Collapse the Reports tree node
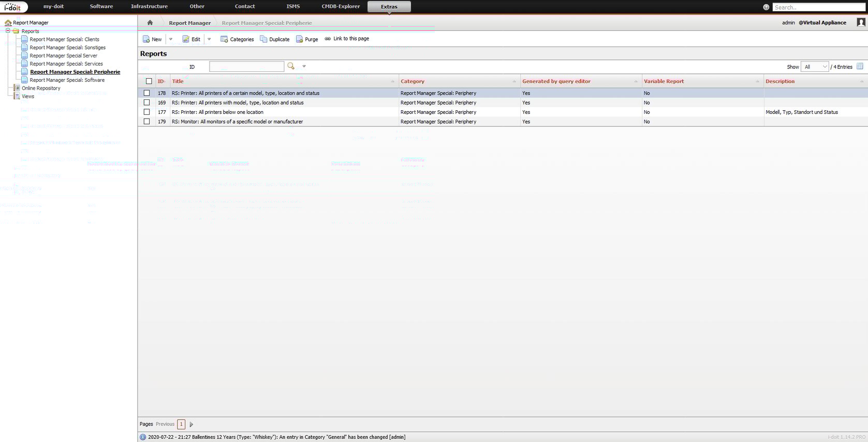The width and height of the screenshot is (868, 442). click(8, 31)
